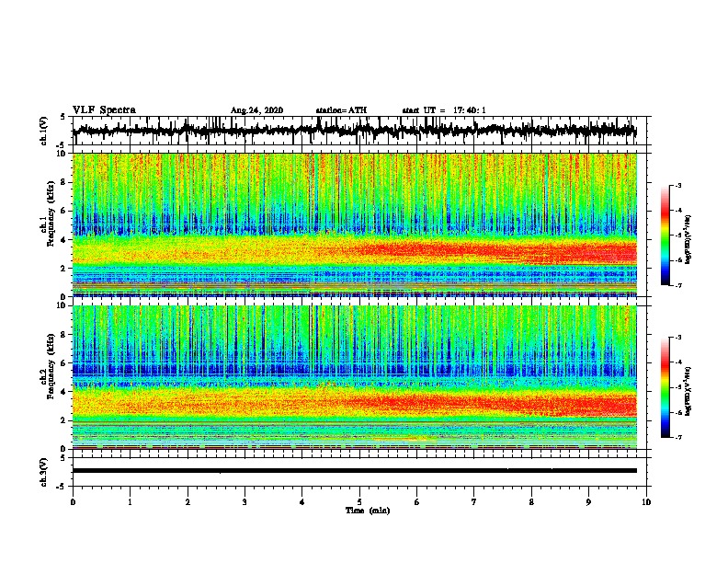
Task: Click the ch.1 frequency tick label "8"
Action: point(64,182)
